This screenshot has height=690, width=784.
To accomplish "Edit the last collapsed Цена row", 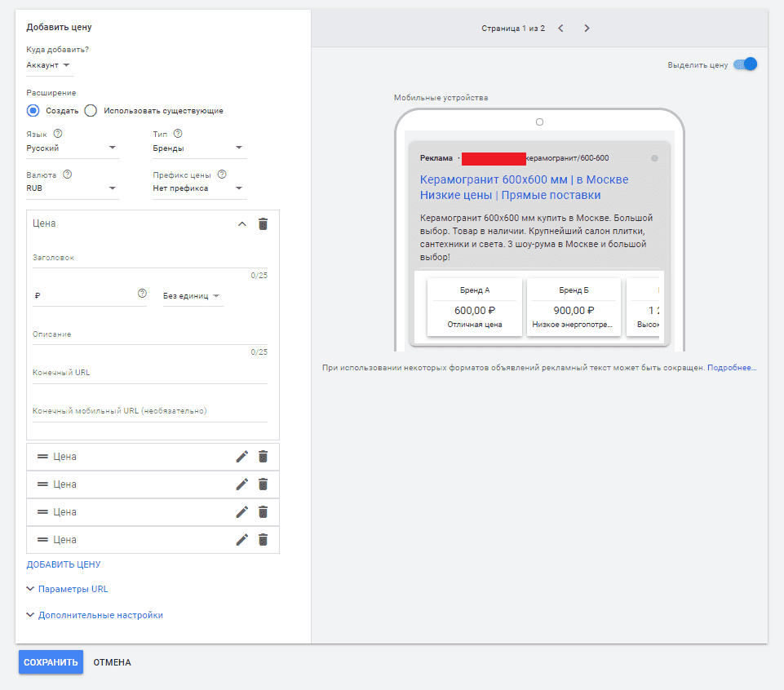I will click(x=242, y=539).
